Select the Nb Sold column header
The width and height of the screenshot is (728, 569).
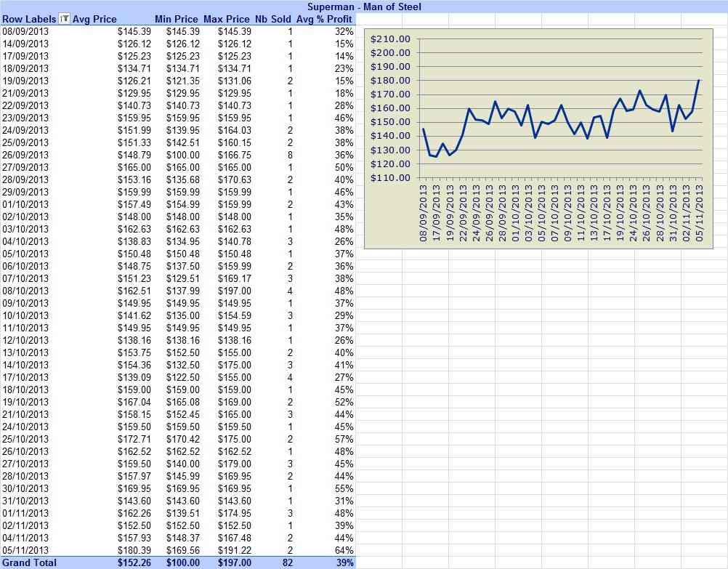point(273,19)
